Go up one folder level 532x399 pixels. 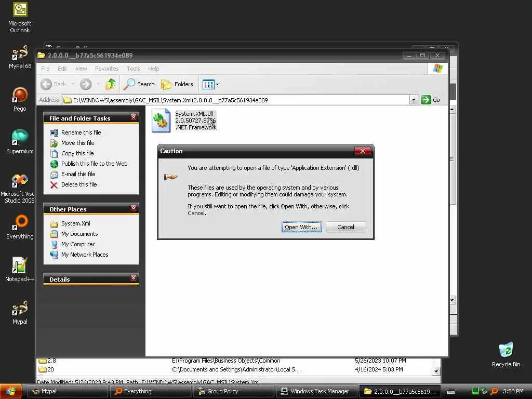tap(111, 84)
